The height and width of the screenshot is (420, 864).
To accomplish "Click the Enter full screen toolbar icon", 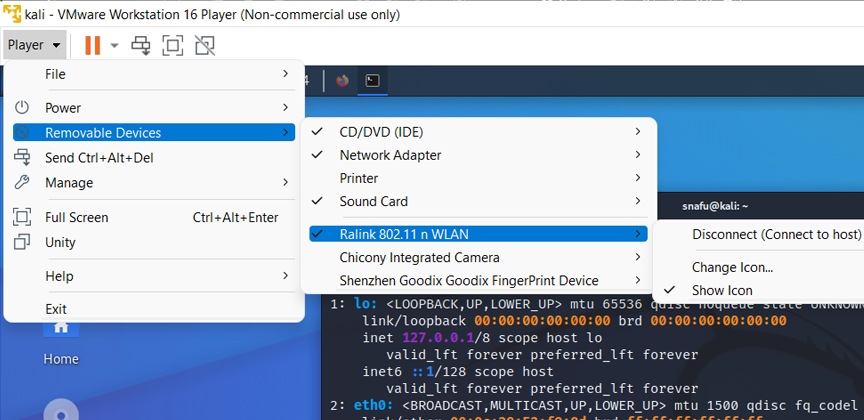I will [172, 45].
